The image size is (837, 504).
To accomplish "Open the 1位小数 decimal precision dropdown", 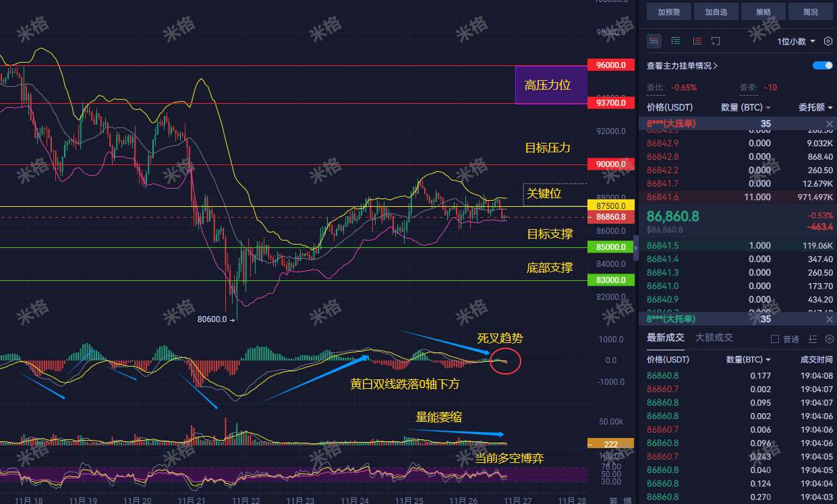I will point(797,41).
